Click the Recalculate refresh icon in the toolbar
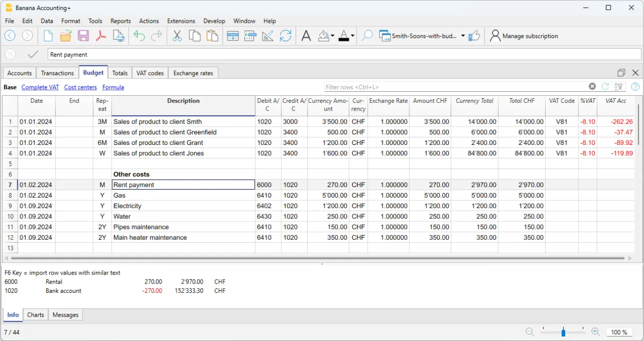Screen dimensions: 644x341 coord(285,36)
